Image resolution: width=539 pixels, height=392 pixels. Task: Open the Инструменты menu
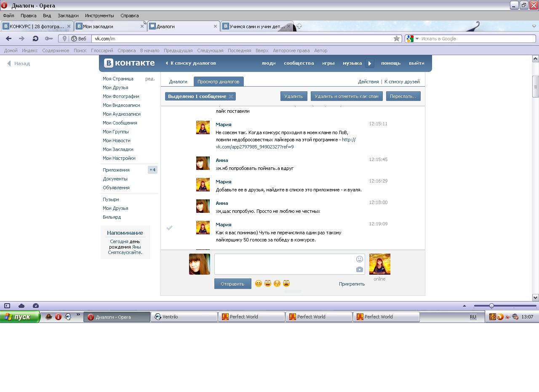click(99, 16)
